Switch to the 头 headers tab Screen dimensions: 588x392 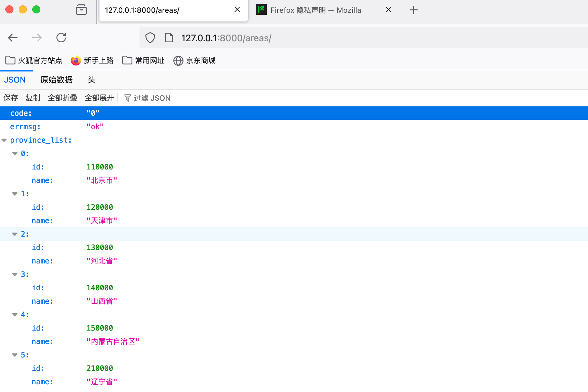pyautogui.click(x=91, y=80)
